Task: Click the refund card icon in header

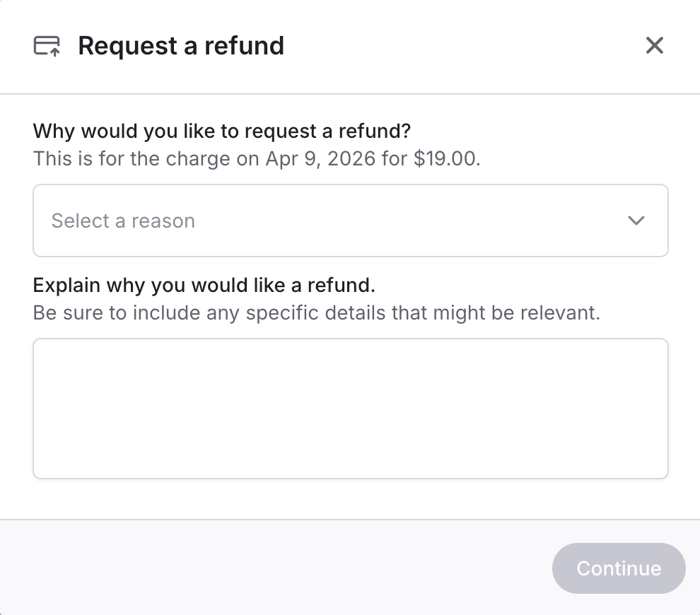Action: pos(47,46)
